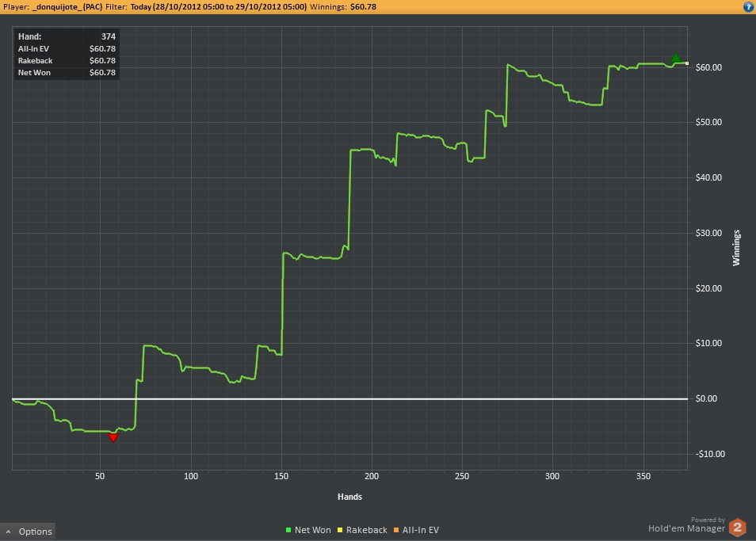This screenshot has width=756, height=541.
Task: Toggle the Rakeback series label in legend
Action: point(365,530)
